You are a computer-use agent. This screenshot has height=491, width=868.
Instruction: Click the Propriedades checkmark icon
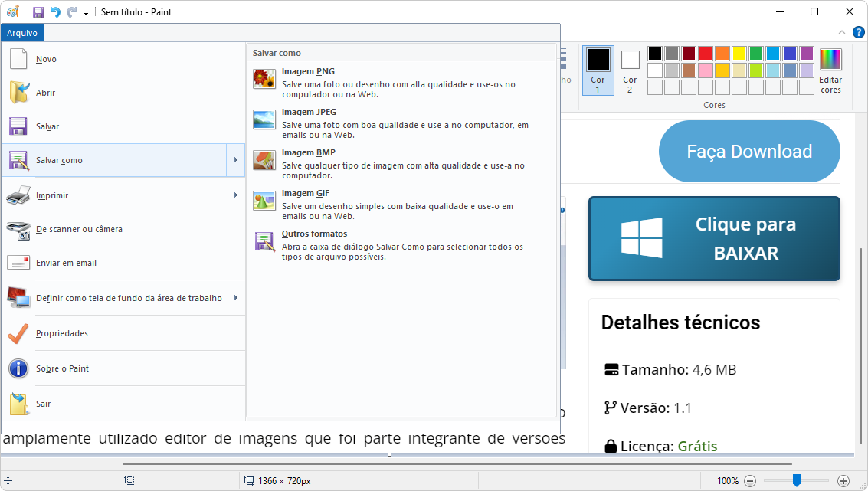pos(18,333)
